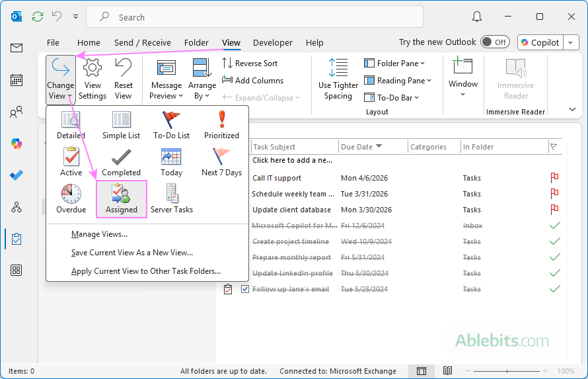Switch to the Home tab
The height and width of the screenshot is (379, 588).
tap(89, 42)
